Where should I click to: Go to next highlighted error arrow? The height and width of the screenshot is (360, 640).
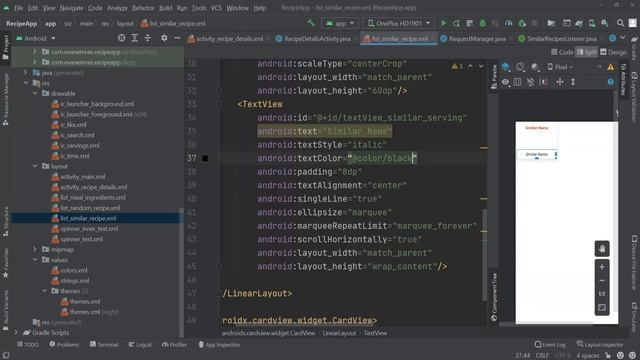point(481,66)
